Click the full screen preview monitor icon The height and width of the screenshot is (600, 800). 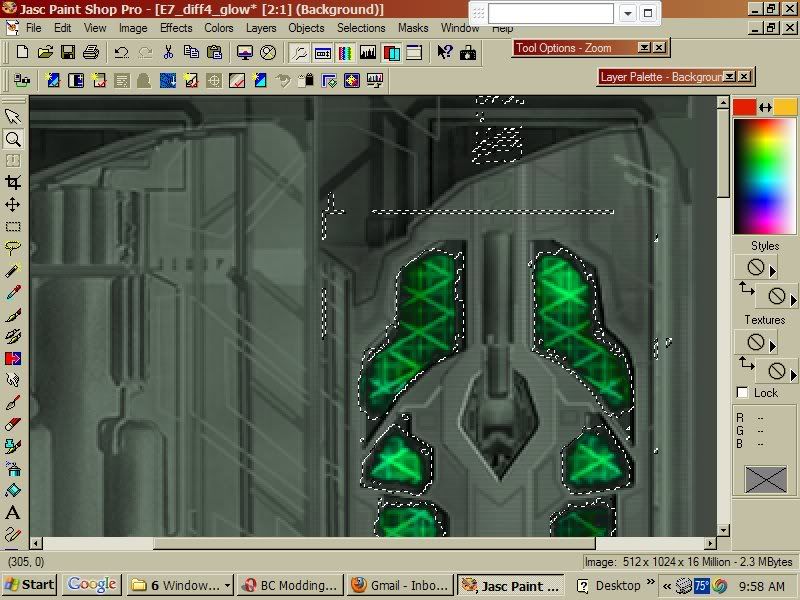click(245, 52)
